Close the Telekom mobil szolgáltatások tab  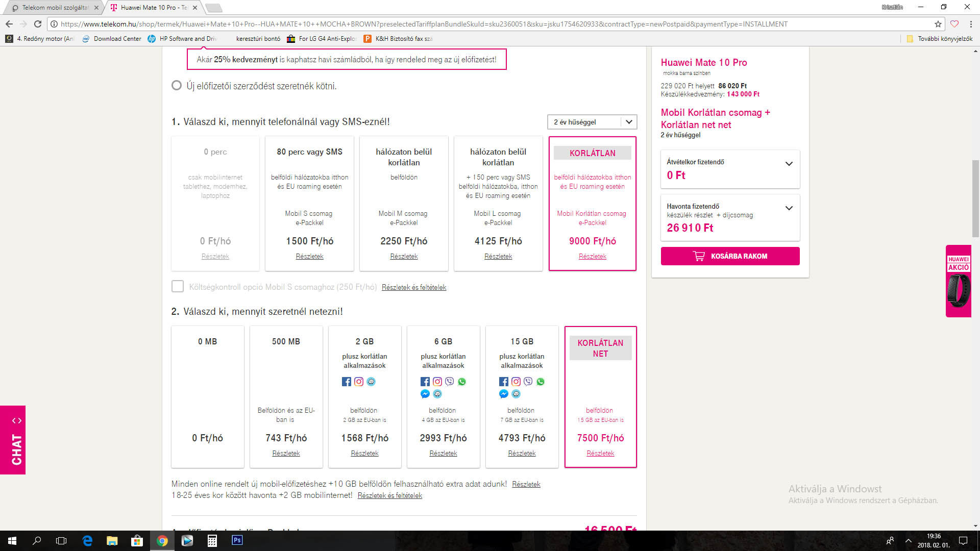coord(96,8)
